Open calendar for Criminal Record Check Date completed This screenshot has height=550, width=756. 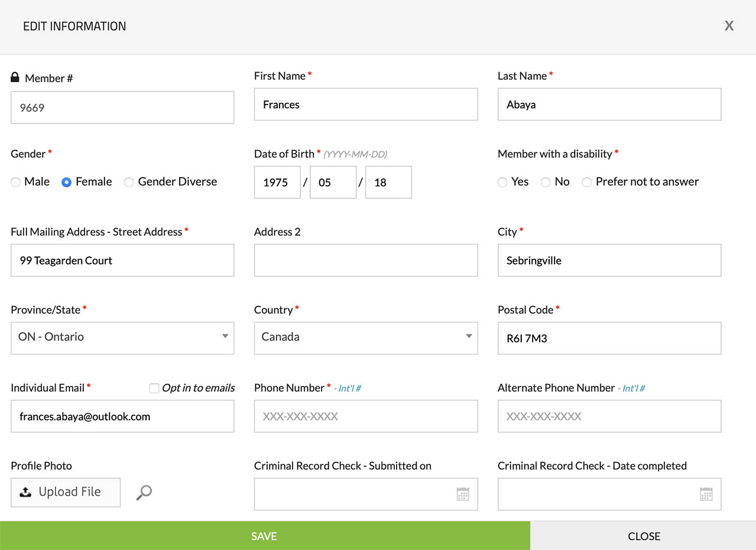pos(706,494)
